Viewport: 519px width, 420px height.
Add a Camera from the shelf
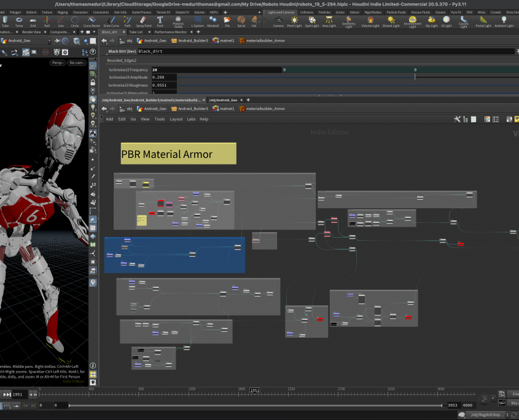coord(278,21)
